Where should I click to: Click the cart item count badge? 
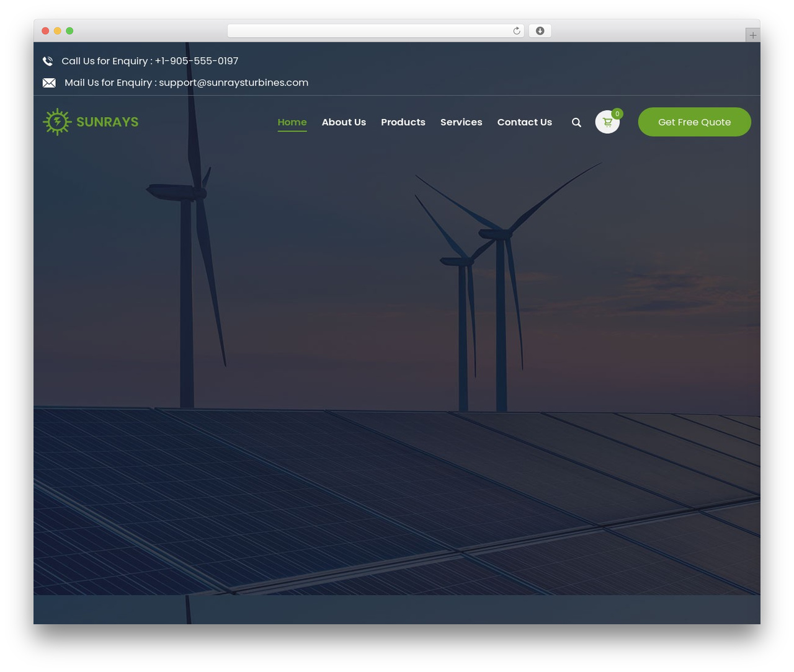[x=617, y=113]
